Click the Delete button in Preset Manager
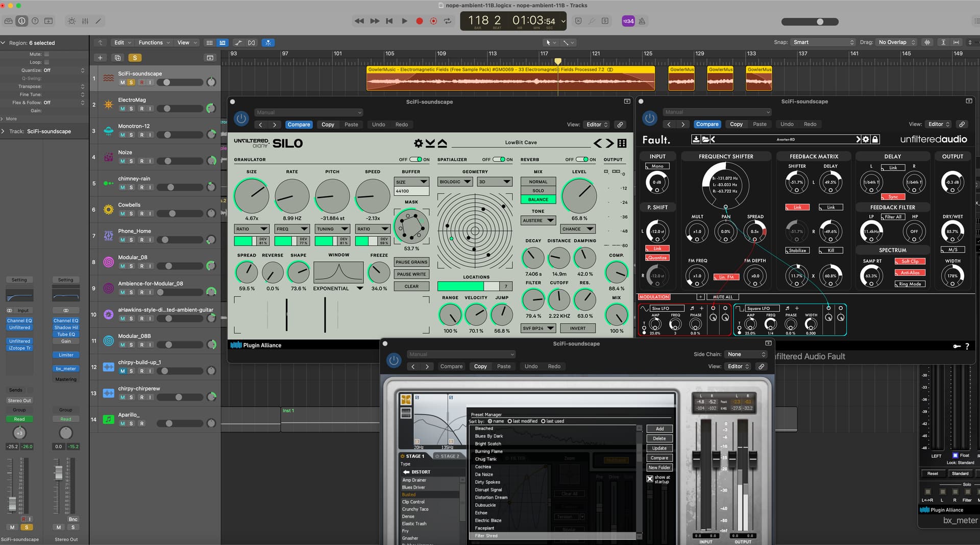This screenshot has height=545, width=980. [659, 439]
